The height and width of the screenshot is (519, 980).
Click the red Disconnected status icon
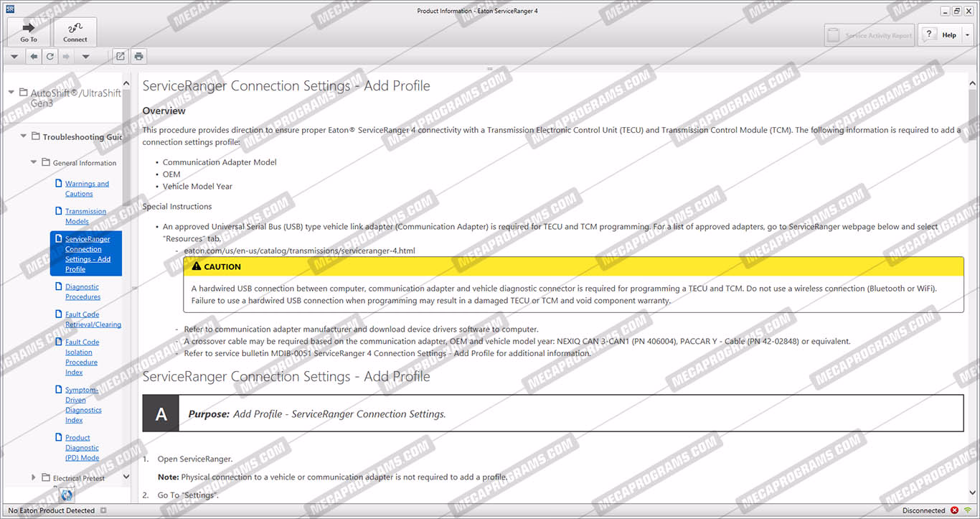pyautogui.click(x=954, y=510)
